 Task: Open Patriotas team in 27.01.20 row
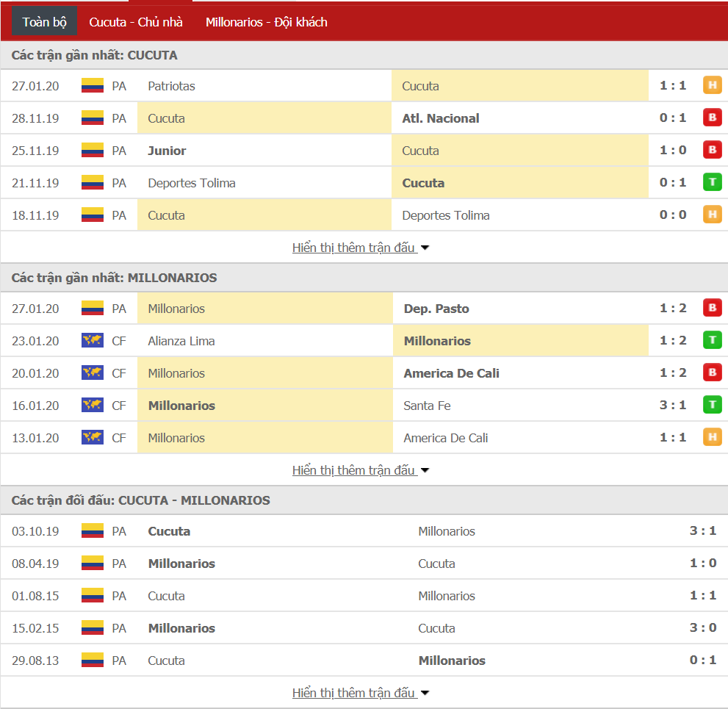point(171,86)
